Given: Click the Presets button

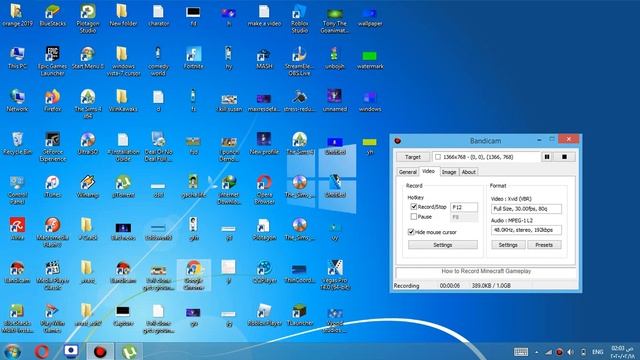Looking at the screenshot, I should pyautogui.click(x=544, y=245).
